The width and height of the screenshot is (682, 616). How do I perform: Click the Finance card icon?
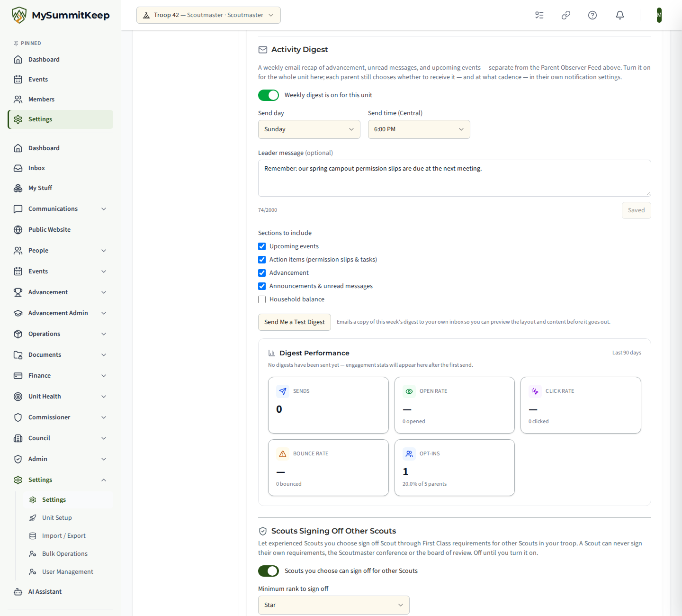coord(18,376)
